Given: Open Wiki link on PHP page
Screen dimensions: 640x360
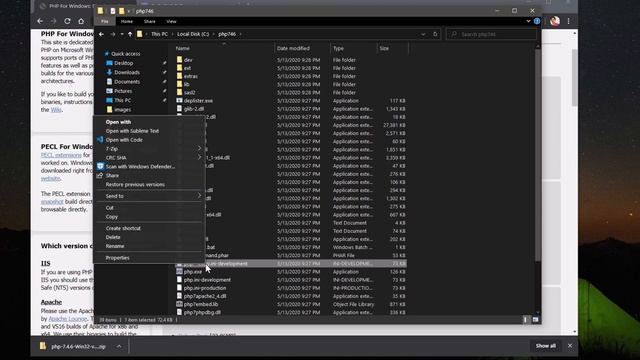Looking at the screenshot, I should click(56, 110).
